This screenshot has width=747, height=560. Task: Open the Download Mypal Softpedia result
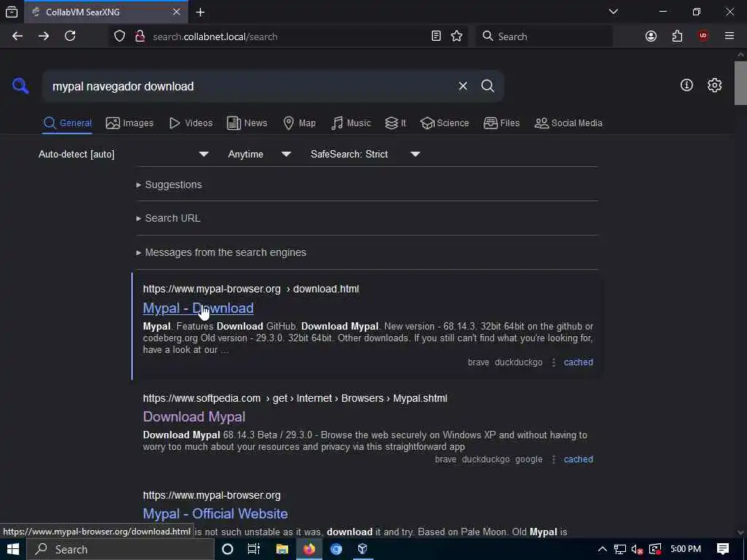194,416
